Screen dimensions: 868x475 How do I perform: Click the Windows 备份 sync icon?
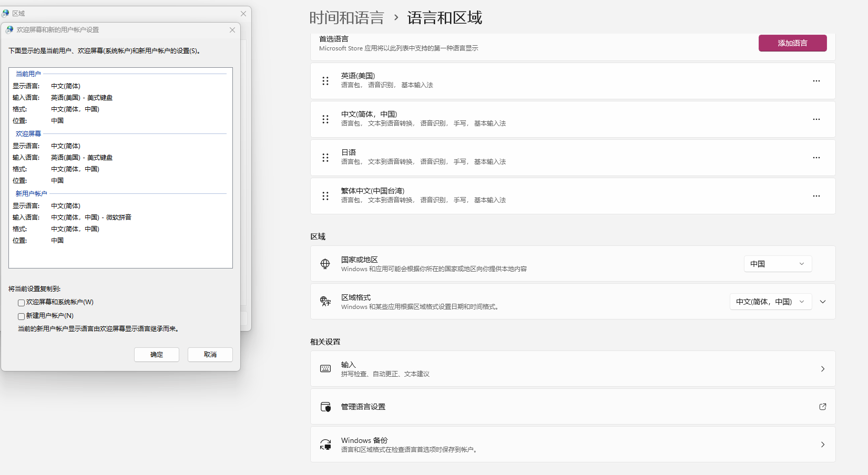tap(325, 444)
